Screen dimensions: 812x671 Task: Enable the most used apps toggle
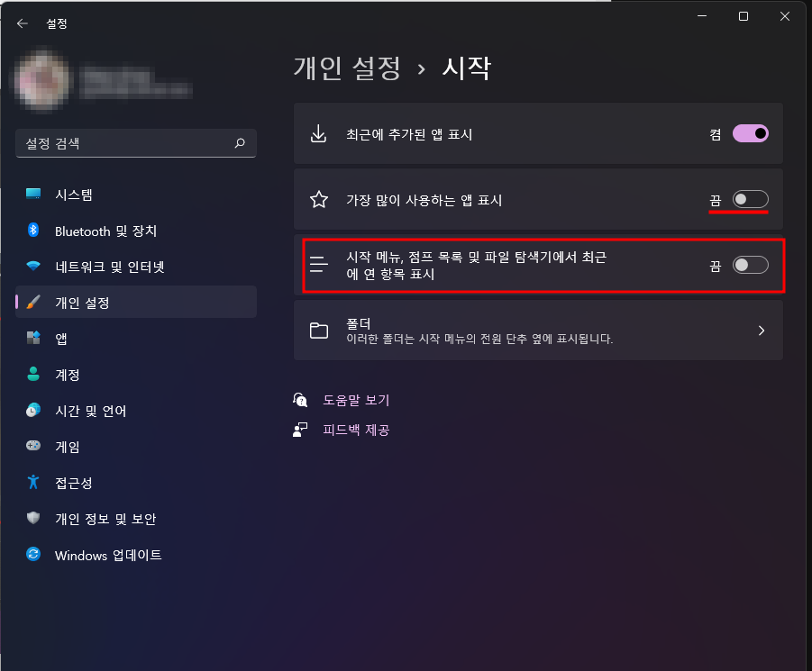(x=751, y=199)
